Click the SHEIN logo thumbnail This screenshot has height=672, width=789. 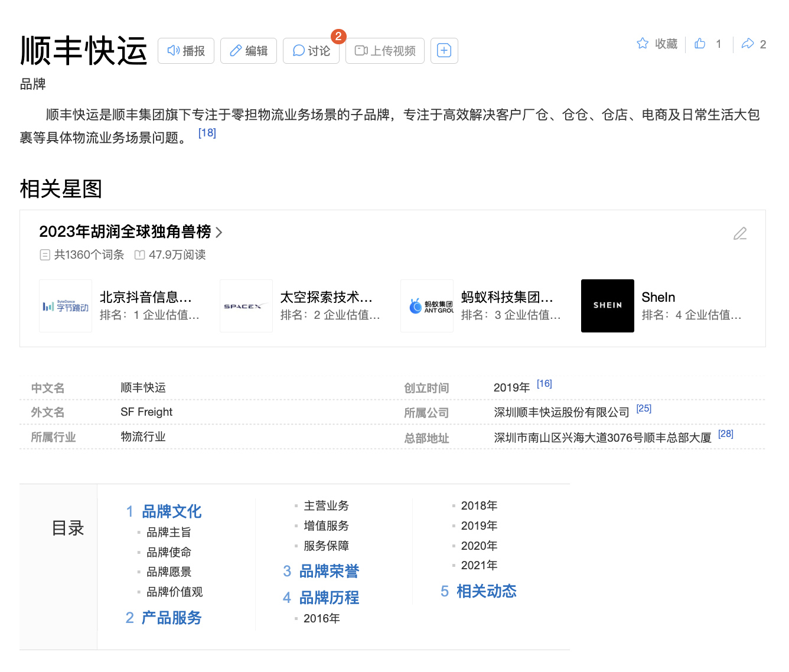[x=608, y=306]
